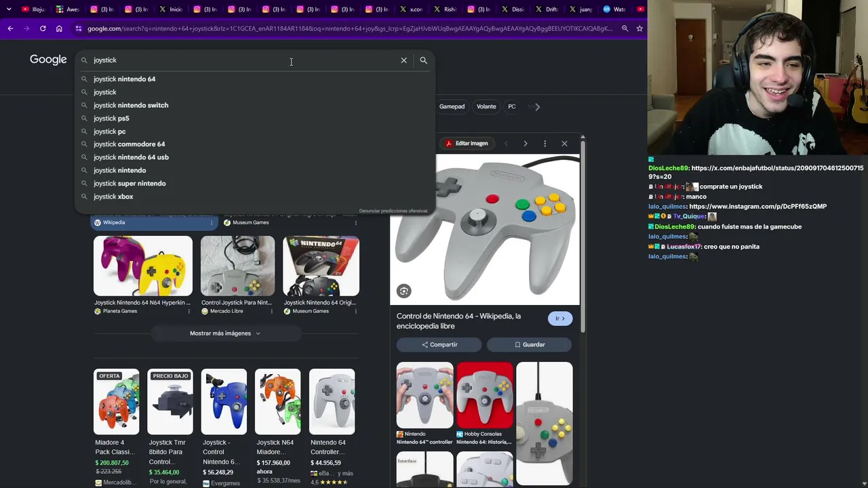Close the image preview panel
The height and width of the screenshot is (488, 868).
point(564,144)
